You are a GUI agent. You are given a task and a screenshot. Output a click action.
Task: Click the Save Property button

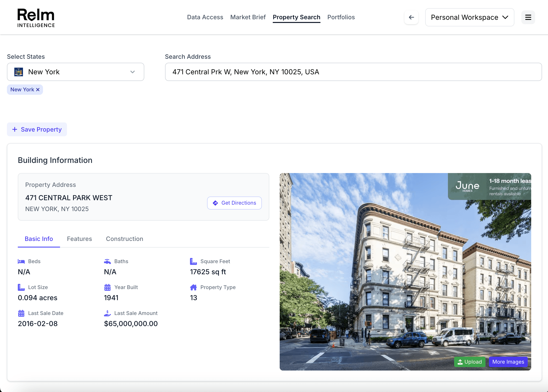click(37, 129)
